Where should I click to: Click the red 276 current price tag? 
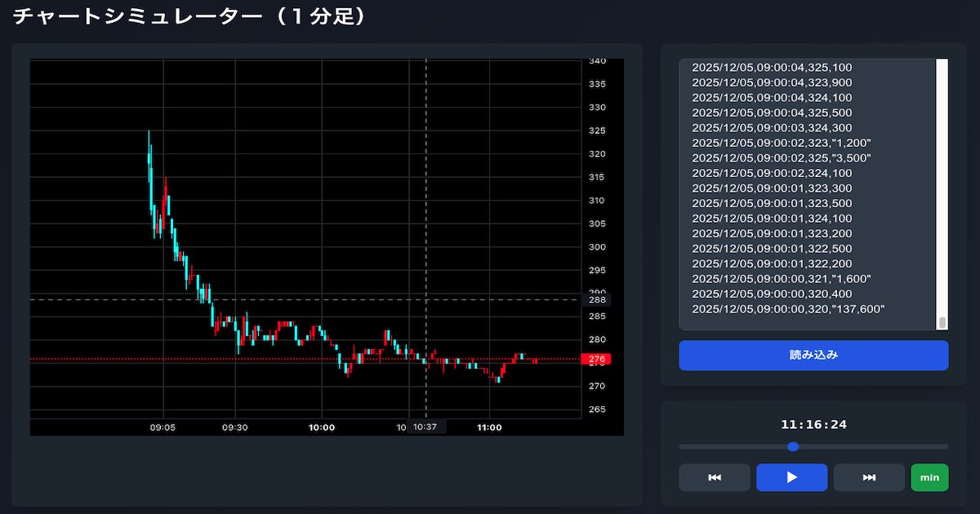(596, 359)
